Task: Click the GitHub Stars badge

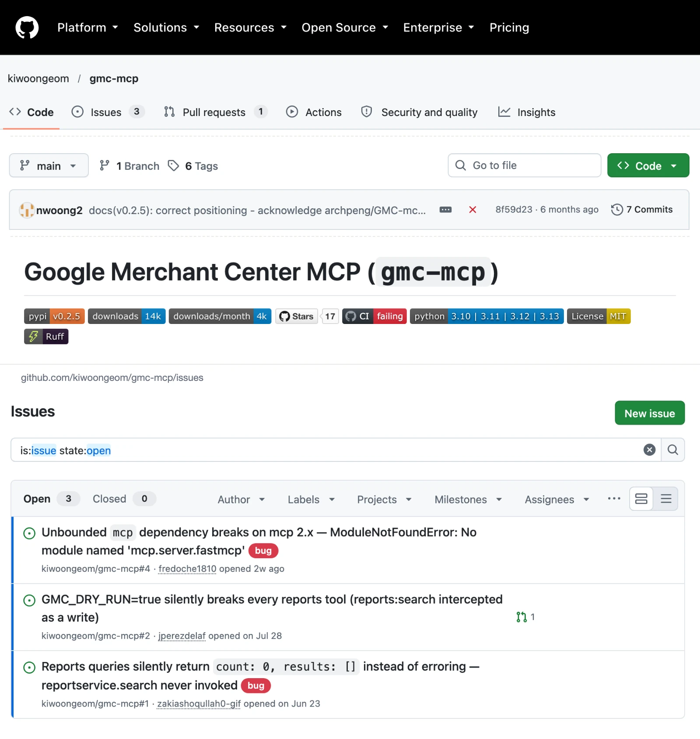Action: tap(297, 316)
